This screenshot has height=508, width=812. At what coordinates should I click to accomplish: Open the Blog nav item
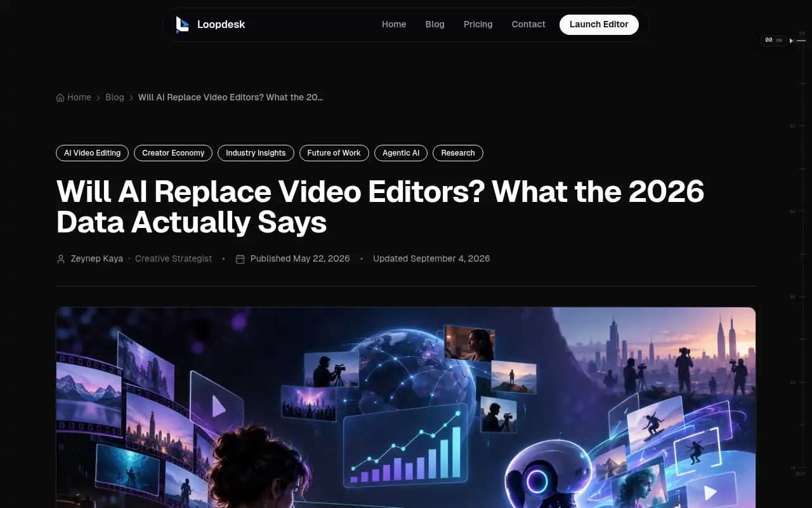click(435, 24)
